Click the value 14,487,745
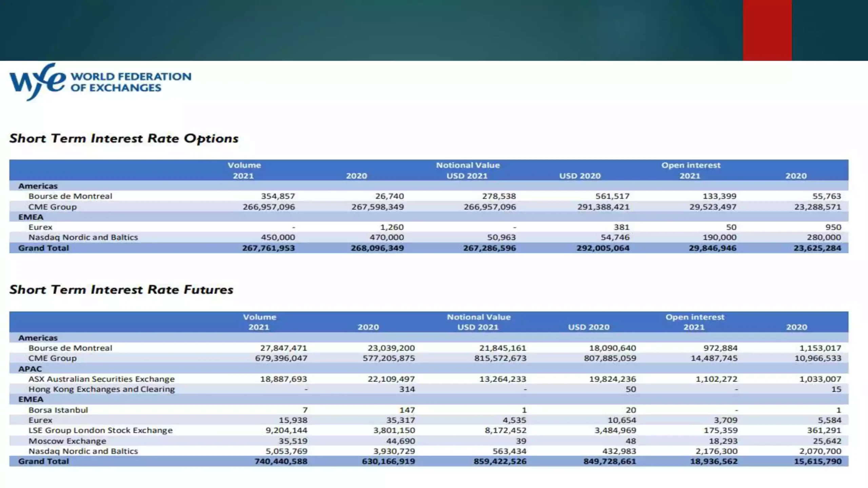Image resolution: width=868 pixels, height=488 pixels. tap(714, 358)
